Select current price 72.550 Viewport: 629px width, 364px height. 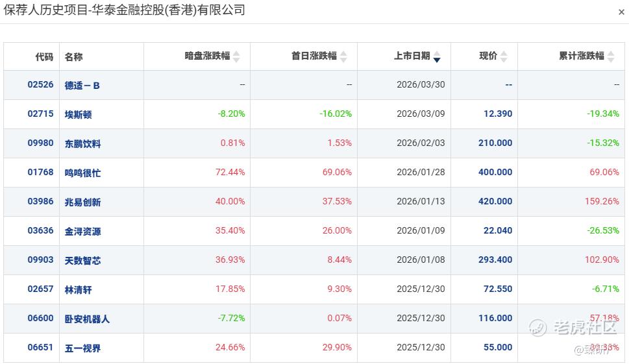click(x=498, y=289)
